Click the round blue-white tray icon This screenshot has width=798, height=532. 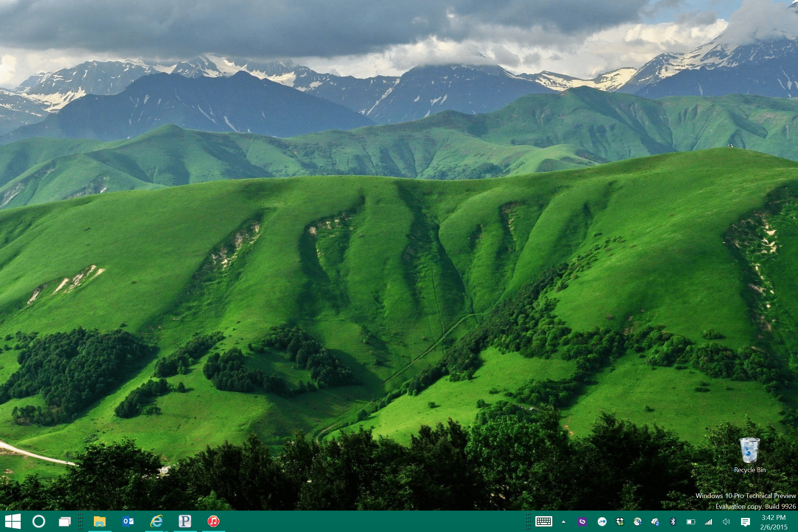pyautogui.click(x=602, y=522)
